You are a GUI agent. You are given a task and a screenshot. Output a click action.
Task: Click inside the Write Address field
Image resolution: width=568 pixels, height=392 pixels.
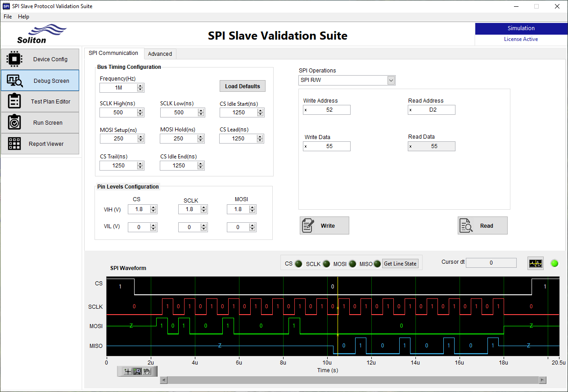pyautogui.click(x=327, y=109)
